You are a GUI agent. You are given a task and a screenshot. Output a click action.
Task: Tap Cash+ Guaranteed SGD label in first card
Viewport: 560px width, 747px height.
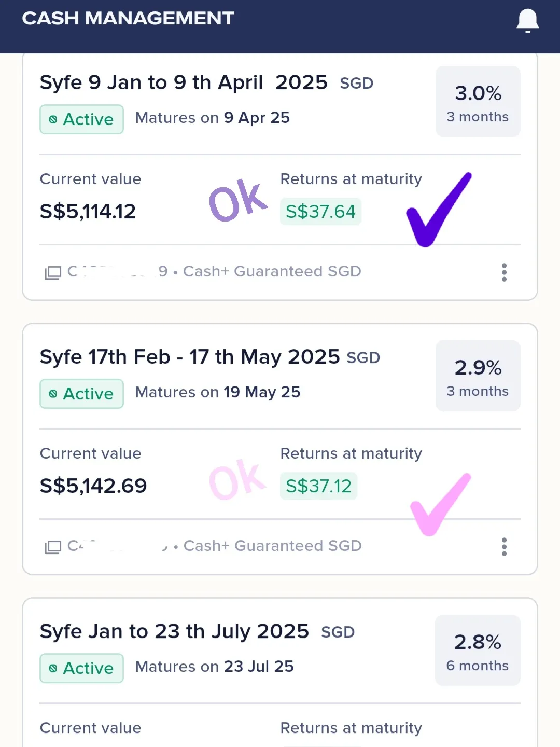coord(272,272)
